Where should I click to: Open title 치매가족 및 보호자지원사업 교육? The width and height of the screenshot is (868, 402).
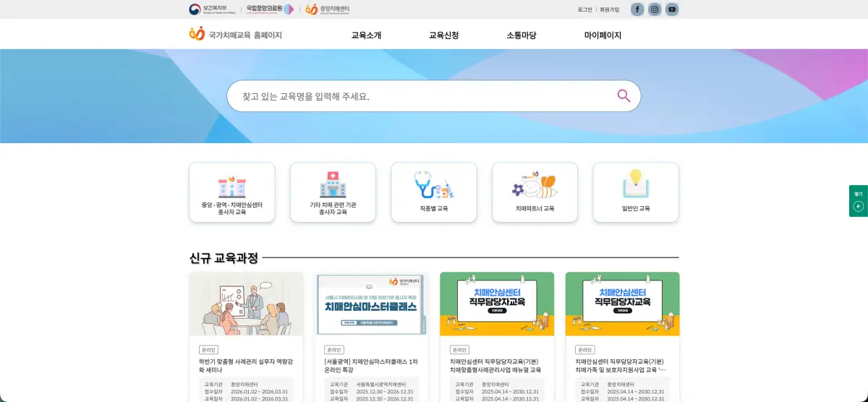click(621, 365)
